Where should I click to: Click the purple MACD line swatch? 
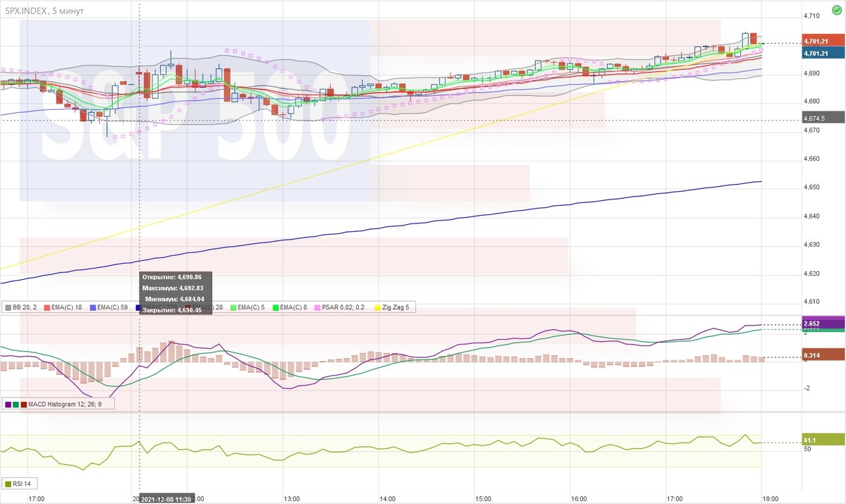[8, 404]
